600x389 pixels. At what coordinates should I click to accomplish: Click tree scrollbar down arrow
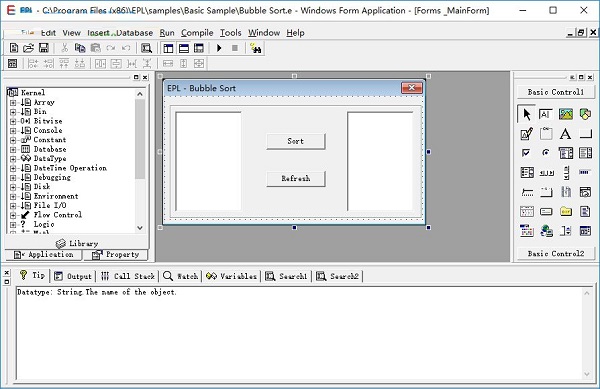[x=140, y=228]
